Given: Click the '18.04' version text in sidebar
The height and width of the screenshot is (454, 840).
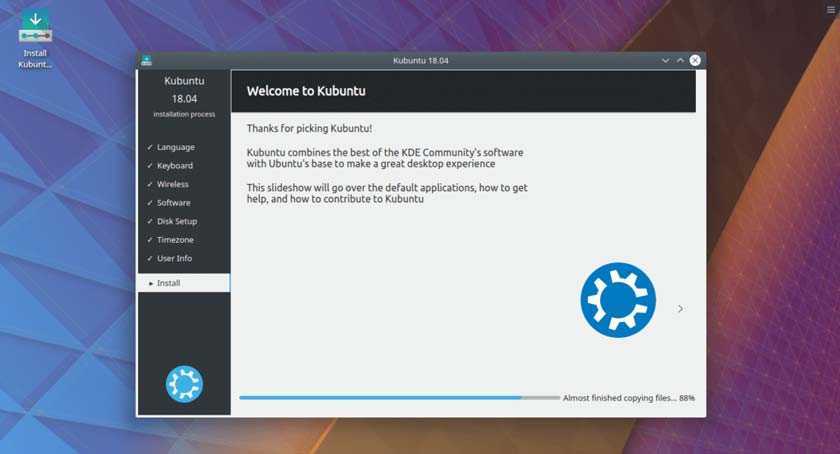Looking at the screenshot, I should pos(184,99).
